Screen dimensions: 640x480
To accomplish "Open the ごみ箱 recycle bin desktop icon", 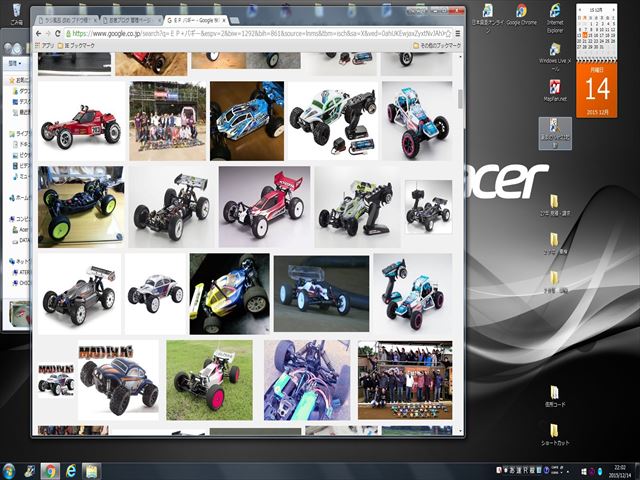I will coord(16,14).
